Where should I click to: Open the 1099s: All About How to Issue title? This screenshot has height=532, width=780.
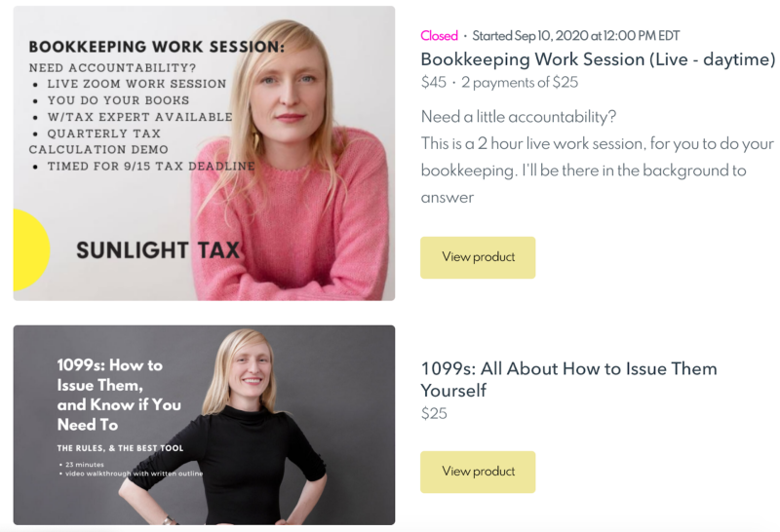coord(569,379)
